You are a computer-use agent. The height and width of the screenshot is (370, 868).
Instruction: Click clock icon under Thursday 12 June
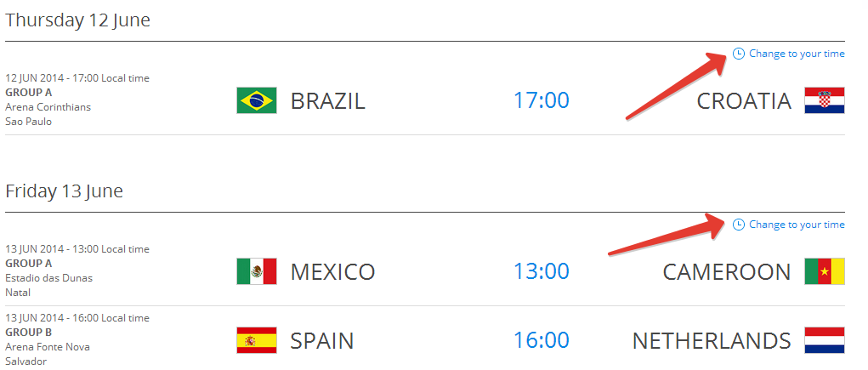click(739, 54)
